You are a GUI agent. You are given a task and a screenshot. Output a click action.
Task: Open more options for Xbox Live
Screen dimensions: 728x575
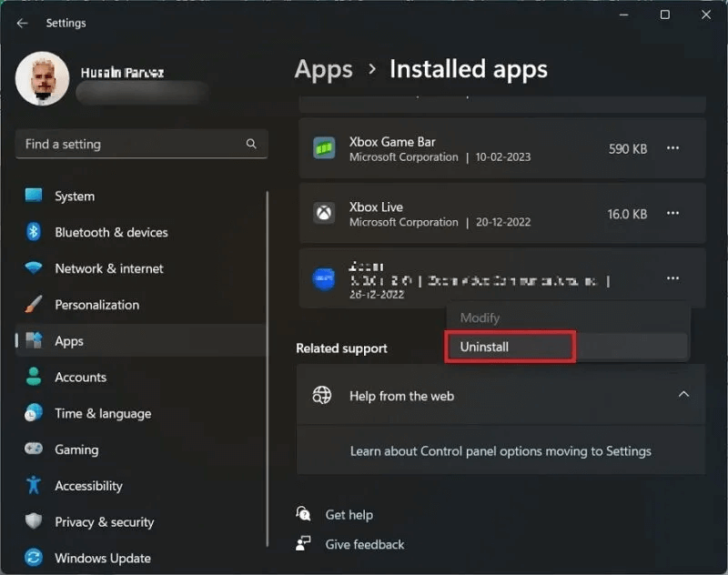672,213
